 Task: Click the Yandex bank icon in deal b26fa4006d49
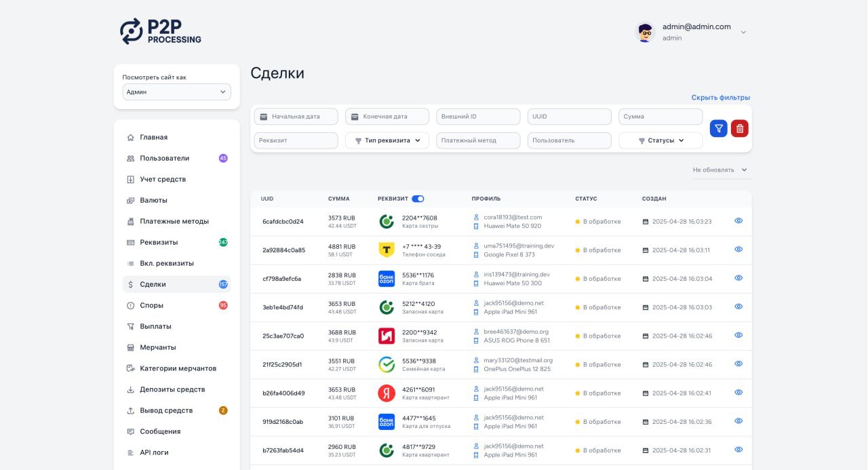tap(386, 393)
